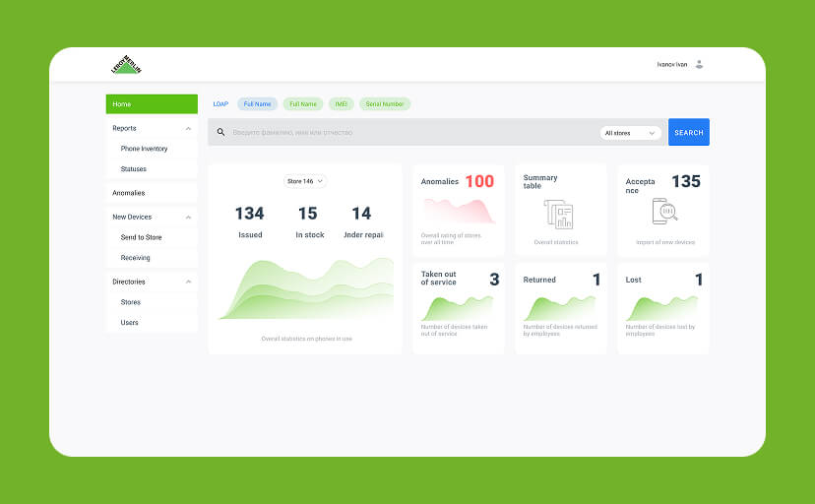
Task: Select Home in the sidebar
Action: click(x=152, y=103)
